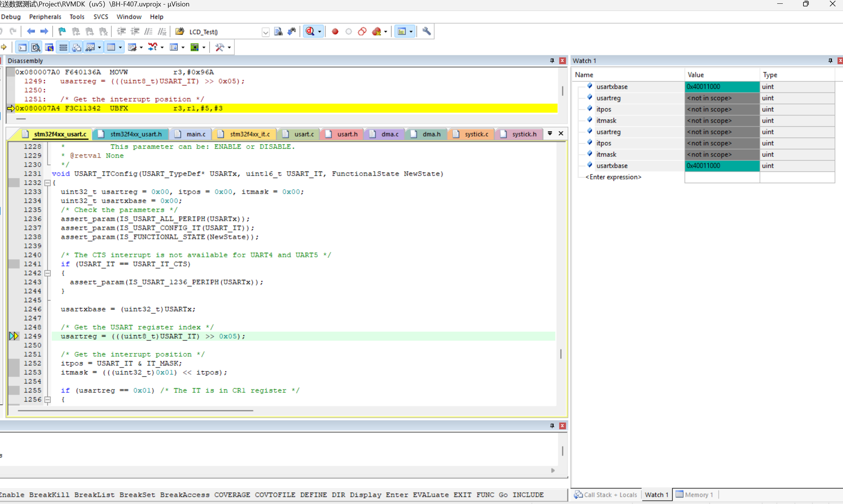The height and width of the screenshot is (504, 843).
Task: Click the Start/Stop Debug Session icon
Action: pos(310,32)
